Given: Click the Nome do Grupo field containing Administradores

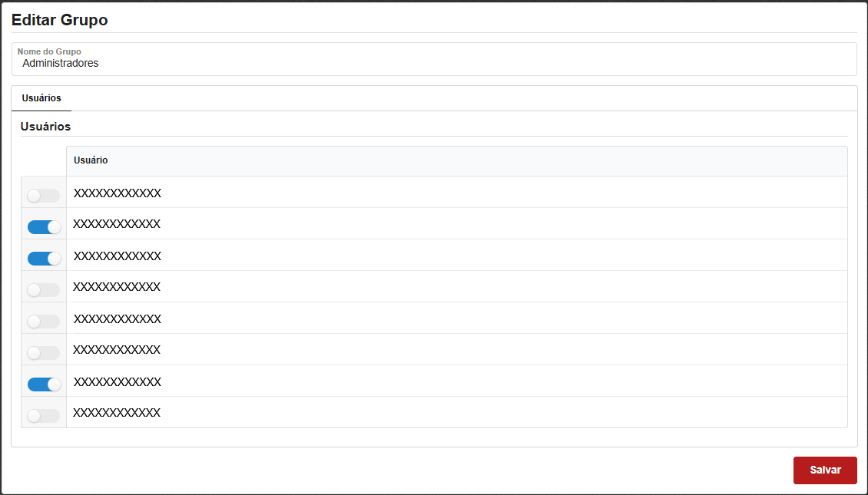Looking at the screenshot, I should tap(434, 64).
